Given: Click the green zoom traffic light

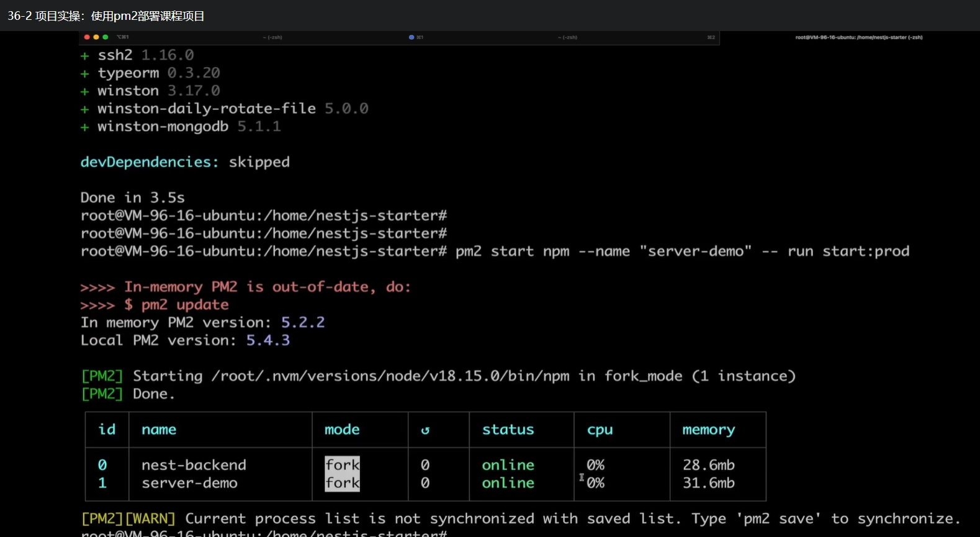Looking at the screenshot, I should [x=106, y=37].
